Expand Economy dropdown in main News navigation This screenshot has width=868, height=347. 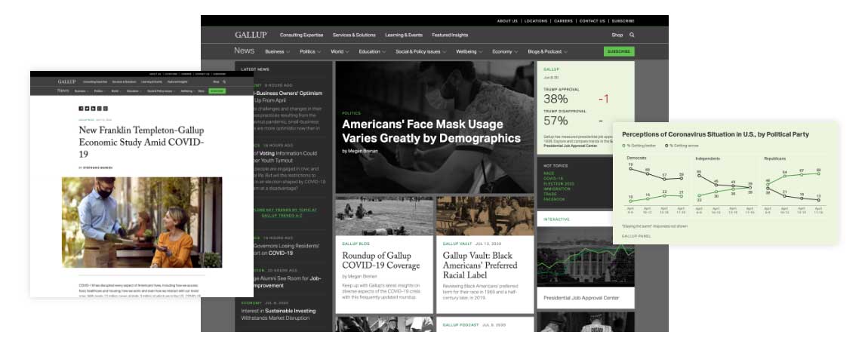point(506,51)
